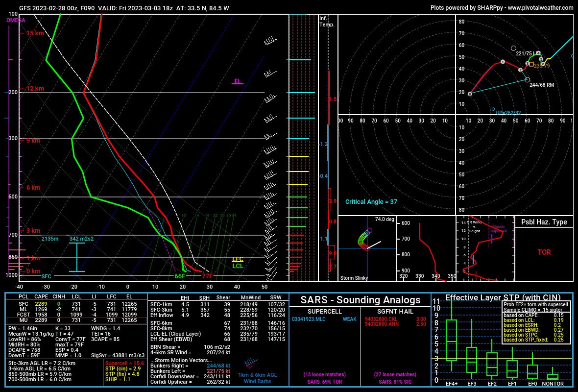
Task: Click the 'BRN Shear =' row
Action: pyautogui.click(x=190, y=347)
